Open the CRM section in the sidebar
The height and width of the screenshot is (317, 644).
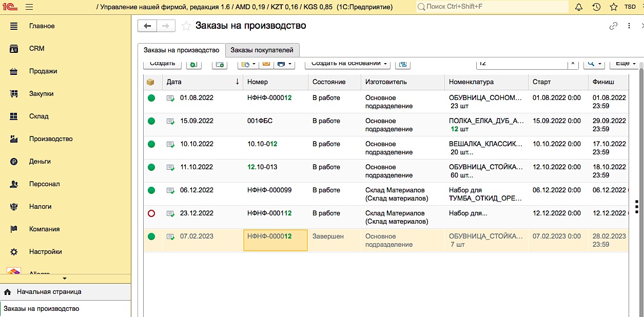click(x=37, y=49)
